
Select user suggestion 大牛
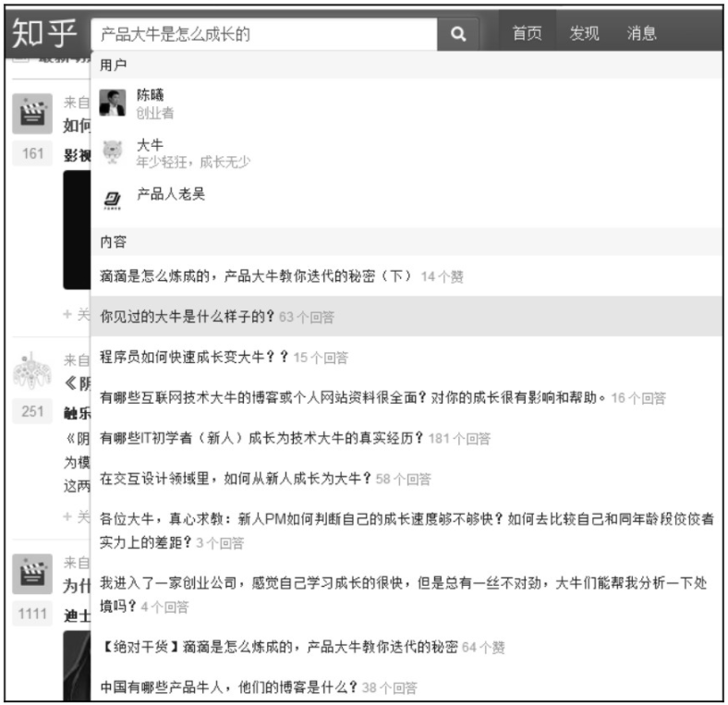click(x=406, y=152)
